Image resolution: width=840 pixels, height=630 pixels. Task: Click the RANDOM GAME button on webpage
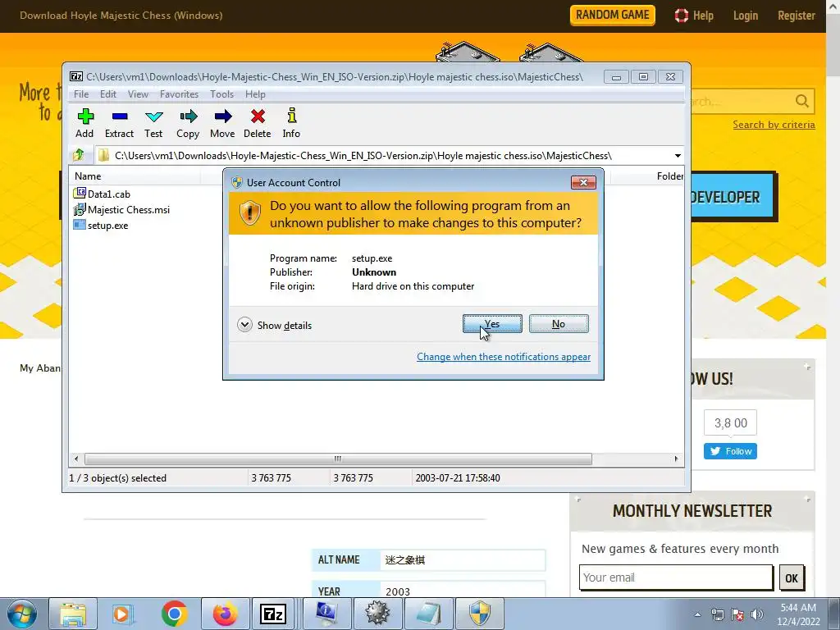(612, 15)
